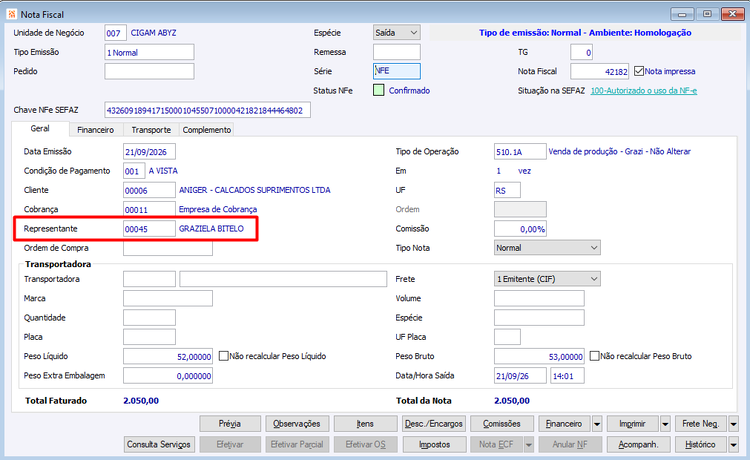The width and height of the screenshot is (750, 460).
Task: Focus the Volume field
Action: [539, 298]
